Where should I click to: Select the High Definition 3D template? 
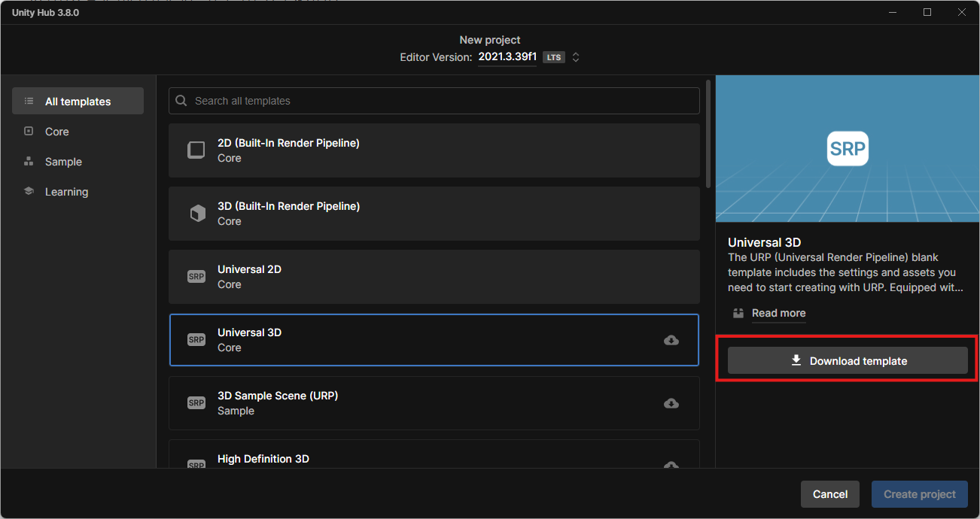point(434,454)
